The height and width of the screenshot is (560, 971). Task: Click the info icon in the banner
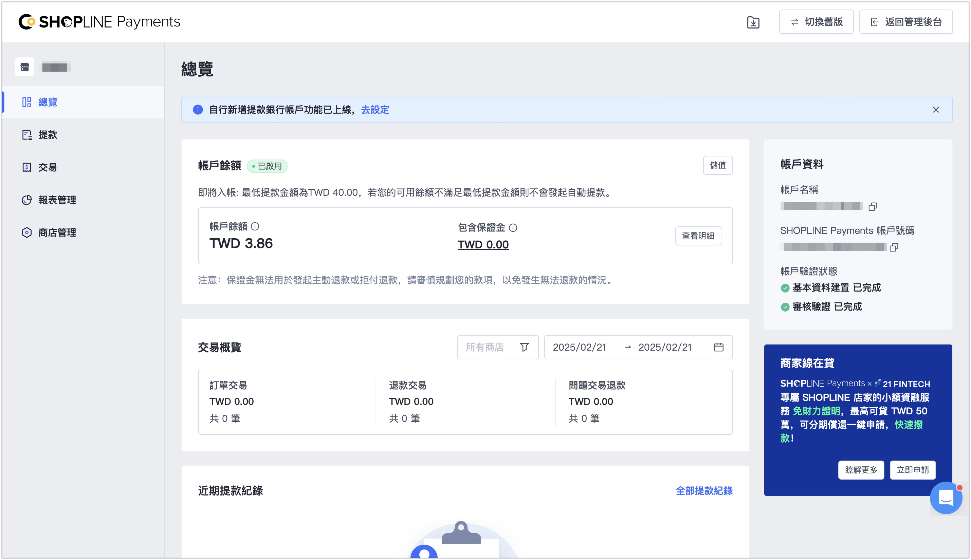tap(198, 110)
